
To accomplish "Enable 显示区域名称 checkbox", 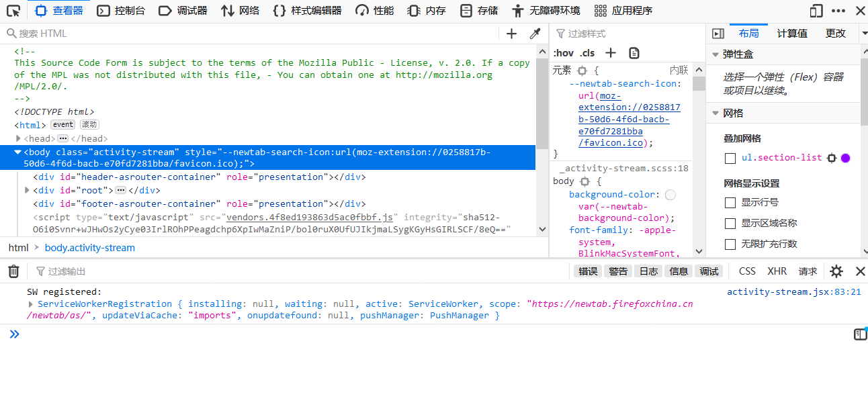I will (x=730, y=224).
